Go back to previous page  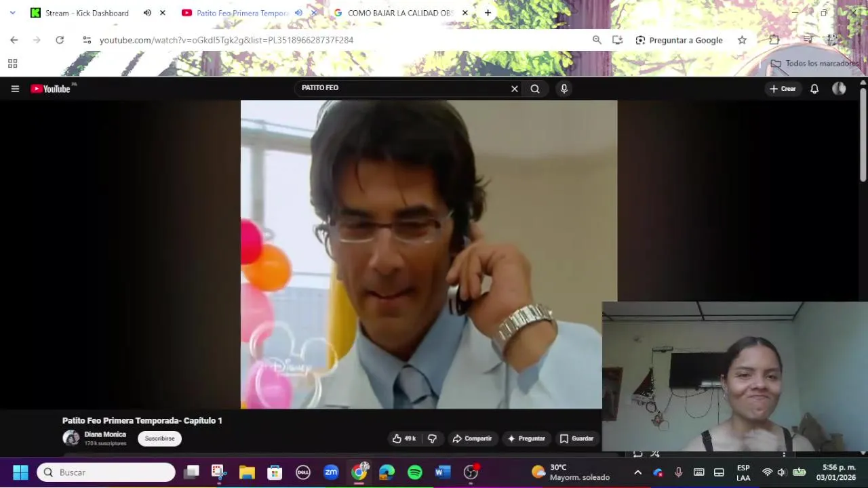point(14,40)
